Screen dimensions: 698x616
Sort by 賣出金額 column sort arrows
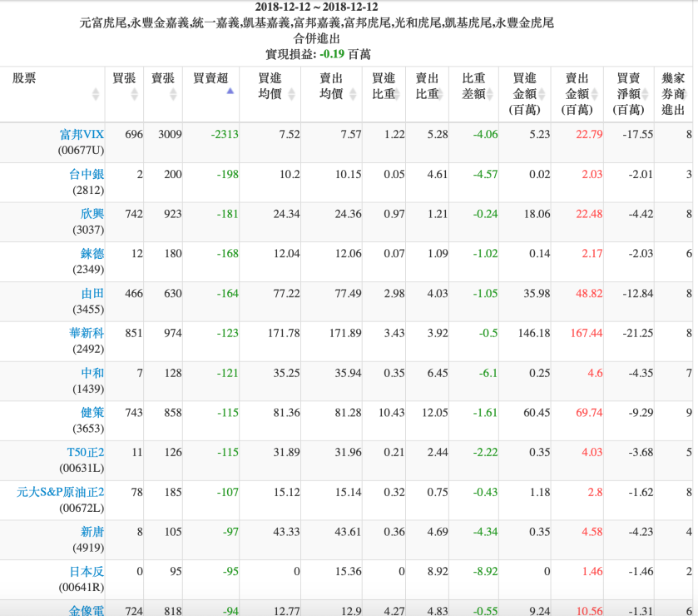click(x=594, y=94)
